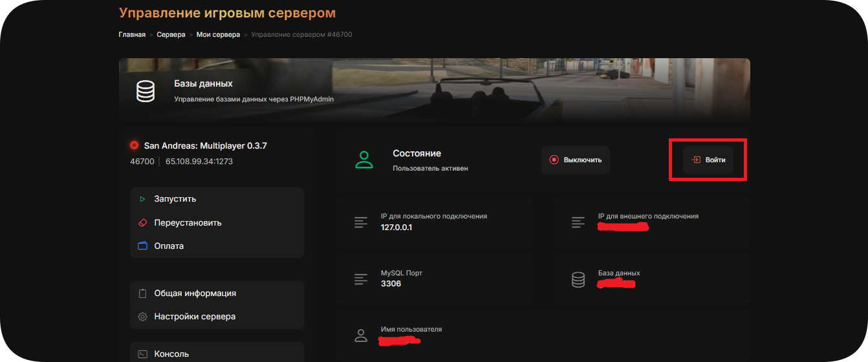868x362 pixels.
Task: Click the gear icon beside Настройки сервера
Action: 143,317
